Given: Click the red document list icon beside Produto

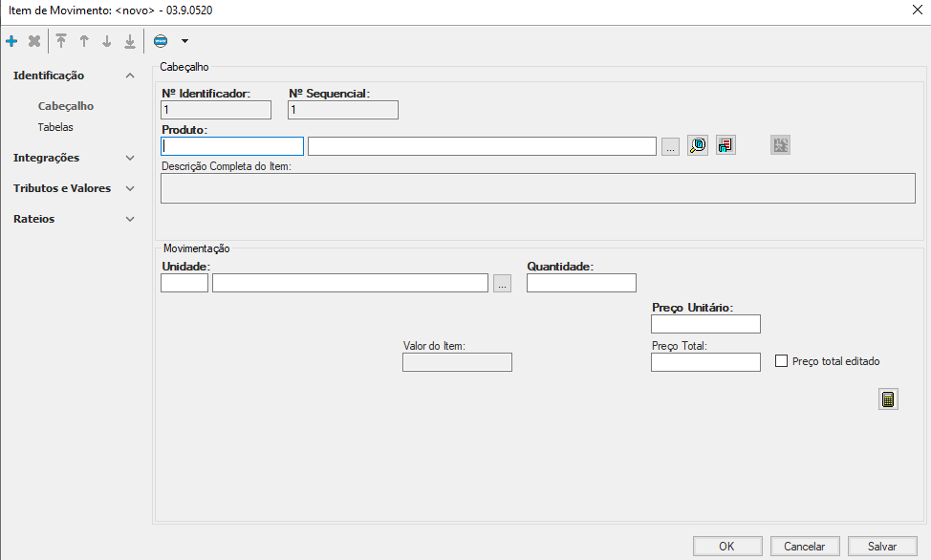Looking at the screenshot, I should coord(725,145).
